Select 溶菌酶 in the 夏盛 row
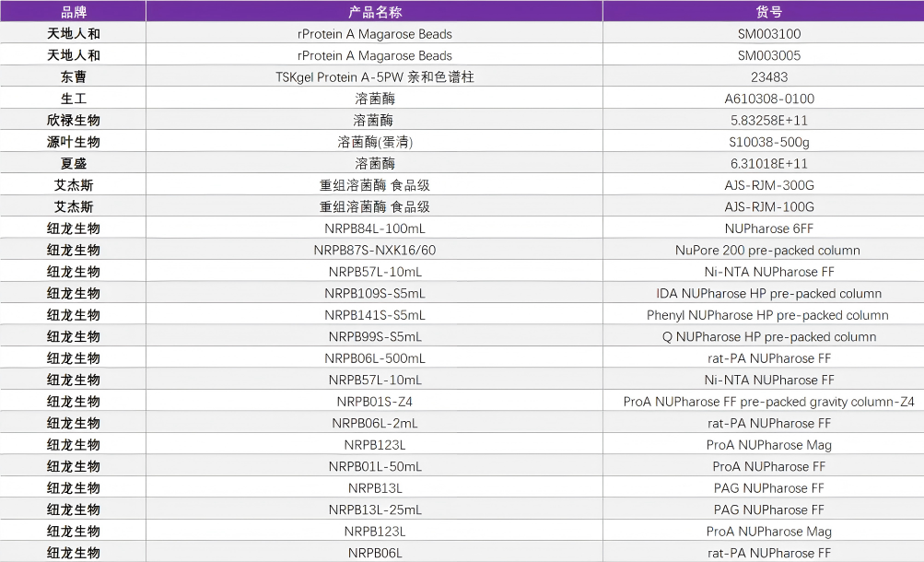Viewport: 924px width, 562px height. pos(375,163)
